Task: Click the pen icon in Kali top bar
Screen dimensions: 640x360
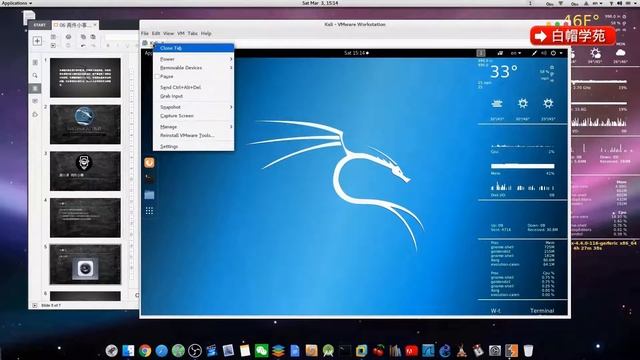Action: pyautogui.click(x=534, y=53)
